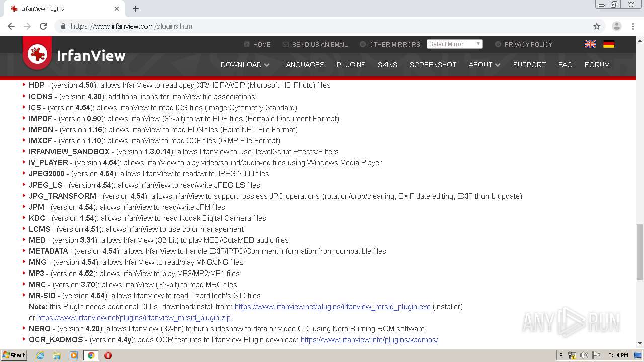644x362 pixels.
Task: Open the SUPPORT page
Action: [529, 65]
